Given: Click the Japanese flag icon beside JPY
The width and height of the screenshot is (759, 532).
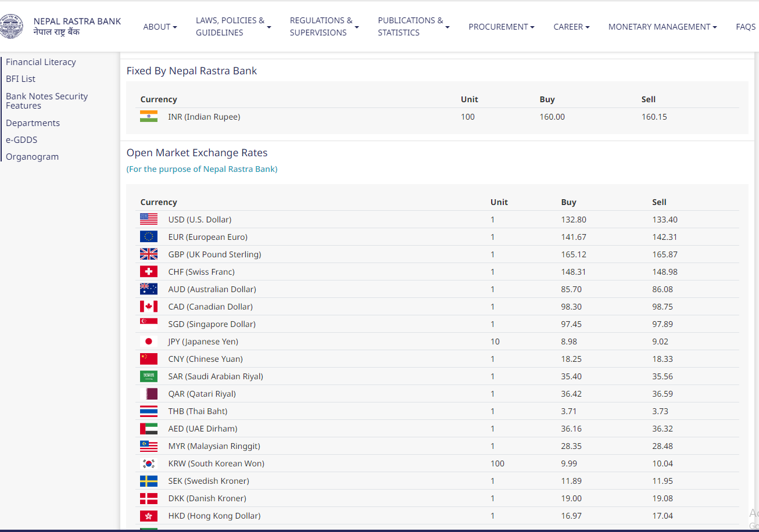Looking at the screenshot, I should tap(149, 342).
